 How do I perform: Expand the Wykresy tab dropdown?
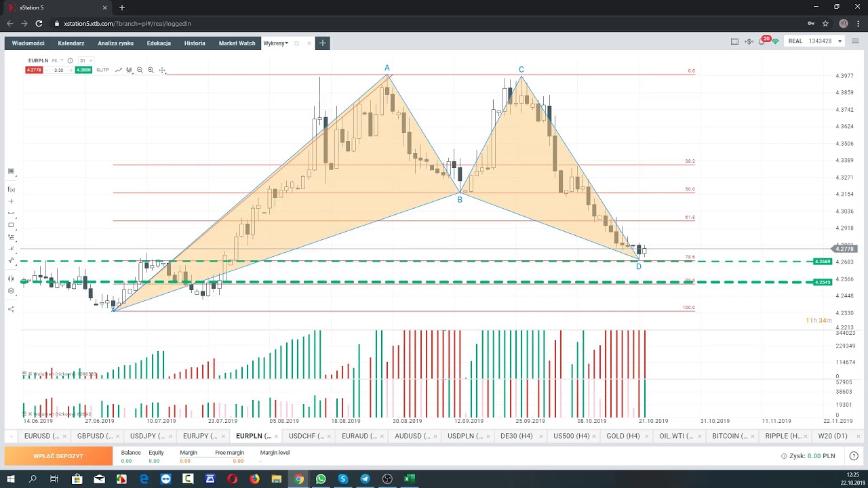click(287, 43)
